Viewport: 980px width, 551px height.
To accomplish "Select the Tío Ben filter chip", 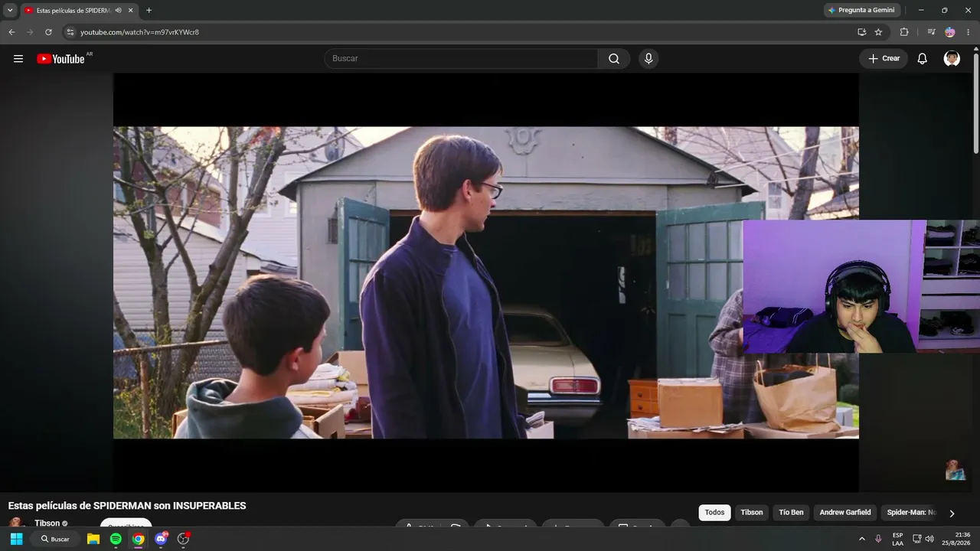I will (791, 513).
